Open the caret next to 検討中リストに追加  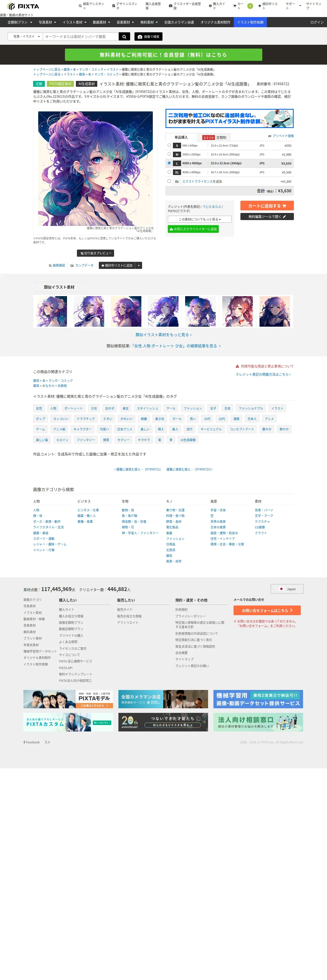click(139, 266)
